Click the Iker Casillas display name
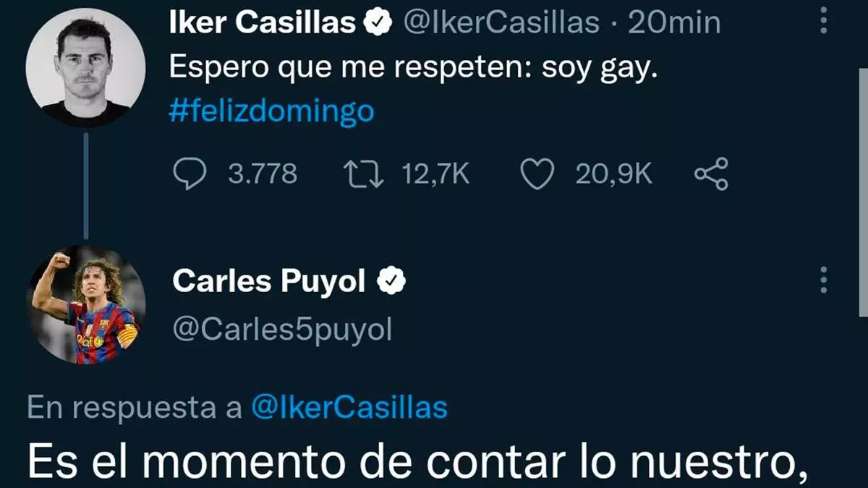The image size is (868, 488). [263, 23]
